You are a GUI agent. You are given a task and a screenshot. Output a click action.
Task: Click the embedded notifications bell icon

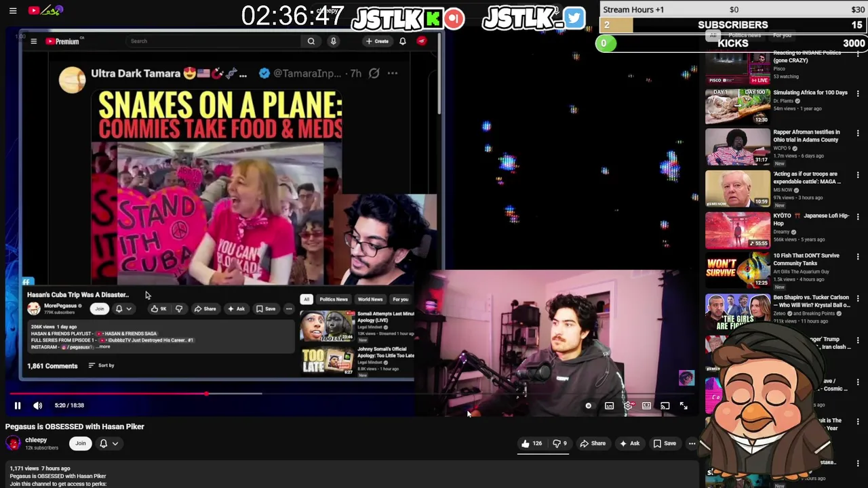tap(403, 41)
